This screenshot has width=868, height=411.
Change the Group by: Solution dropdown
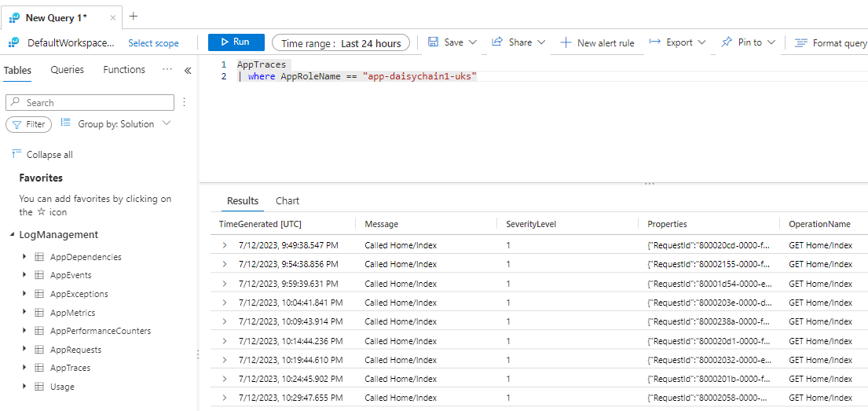coord(115,124)
